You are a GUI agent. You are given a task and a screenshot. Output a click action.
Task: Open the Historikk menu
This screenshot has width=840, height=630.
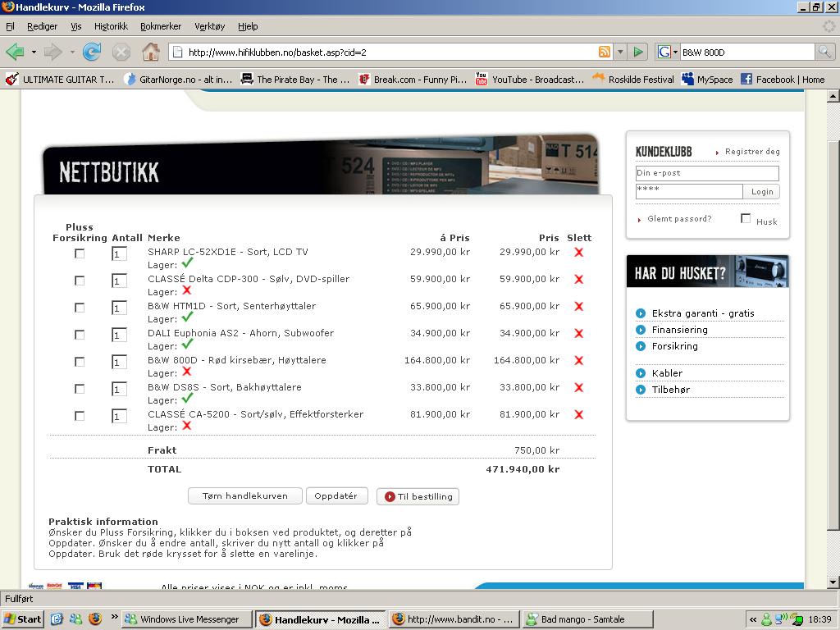(x=111, y=26)
